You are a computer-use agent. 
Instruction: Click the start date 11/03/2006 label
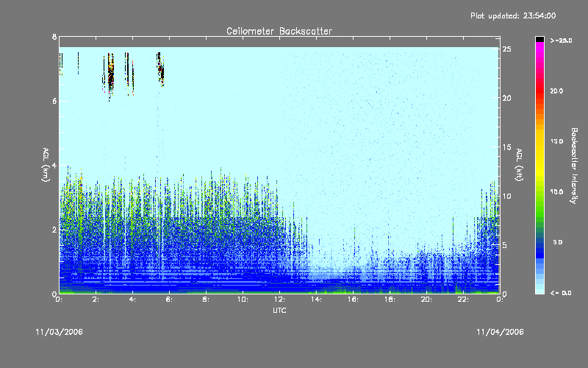pos(60,332)
